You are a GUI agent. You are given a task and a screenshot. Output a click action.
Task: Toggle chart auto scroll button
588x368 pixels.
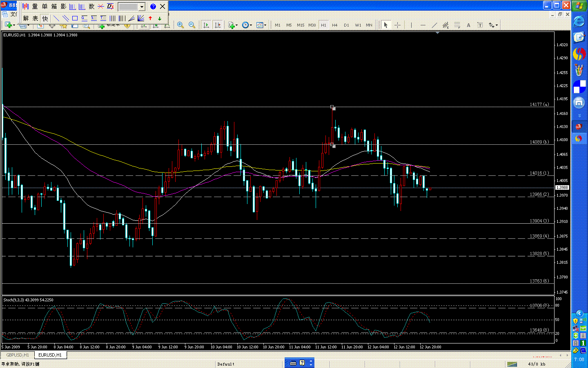(206, 25)
